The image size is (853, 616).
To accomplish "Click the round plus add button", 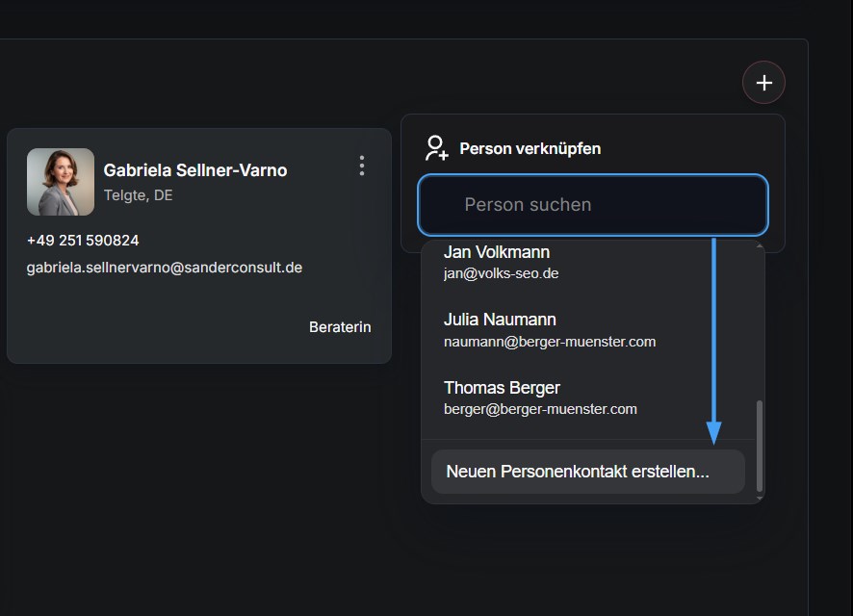I will [x=763, y=83].
